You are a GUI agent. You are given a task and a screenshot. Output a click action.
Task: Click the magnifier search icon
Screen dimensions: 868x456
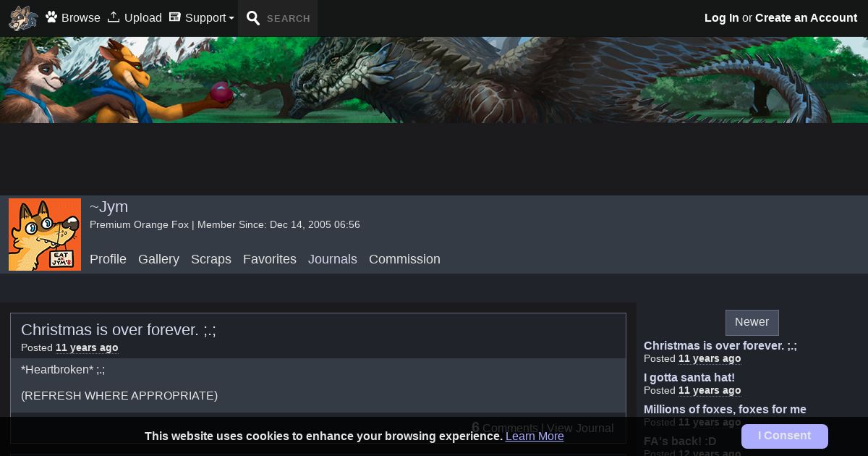click(x=253, y=18)
